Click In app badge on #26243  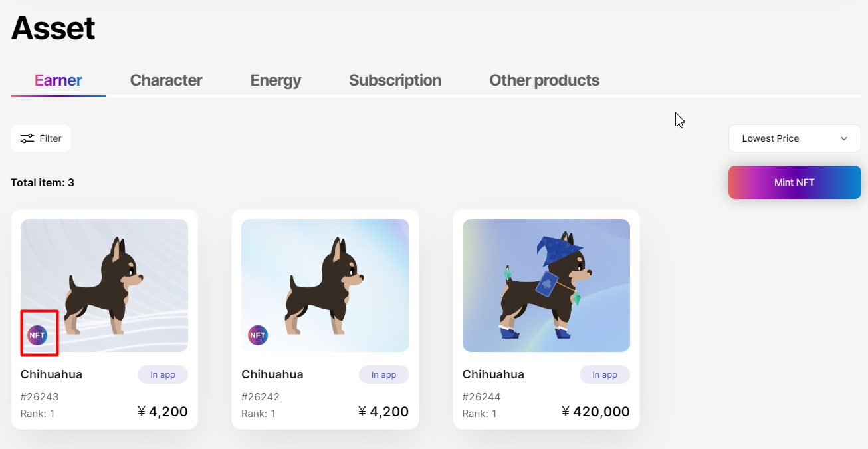coord(163,374)
